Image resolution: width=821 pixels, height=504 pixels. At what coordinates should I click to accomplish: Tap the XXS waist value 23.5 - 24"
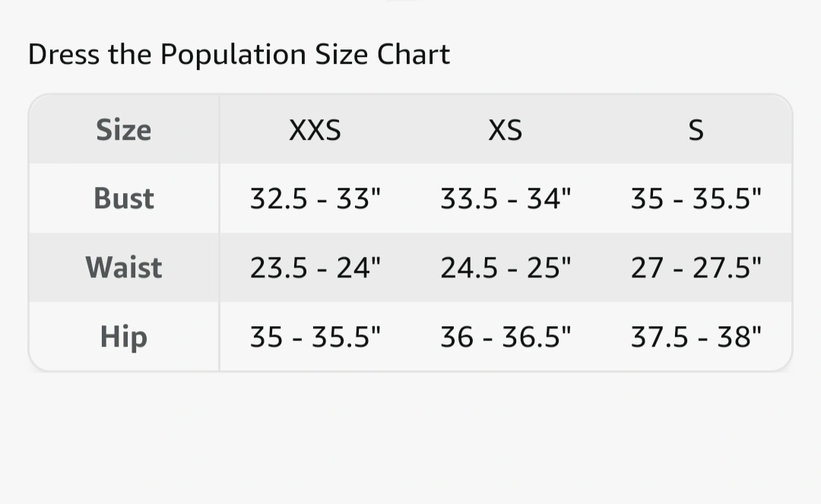click(315, 268)
